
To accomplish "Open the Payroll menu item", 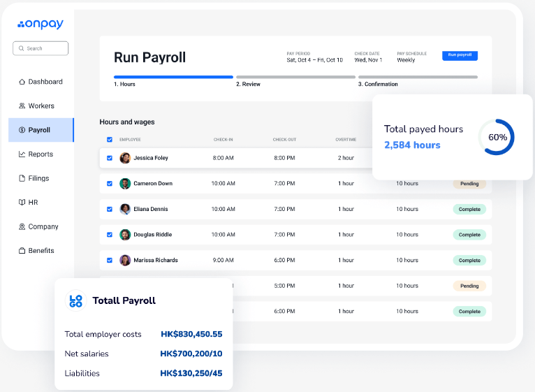I will point(40,130).
